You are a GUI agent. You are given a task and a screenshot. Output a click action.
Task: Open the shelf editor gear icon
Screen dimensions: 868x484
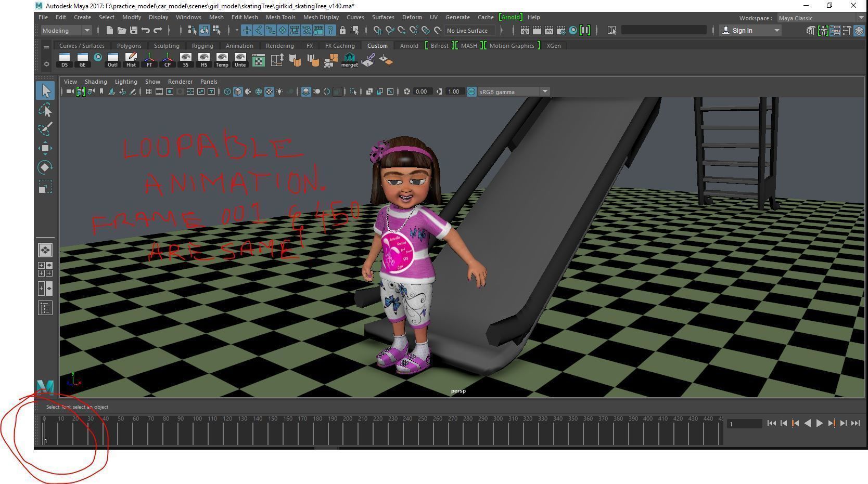pos(46,64)
